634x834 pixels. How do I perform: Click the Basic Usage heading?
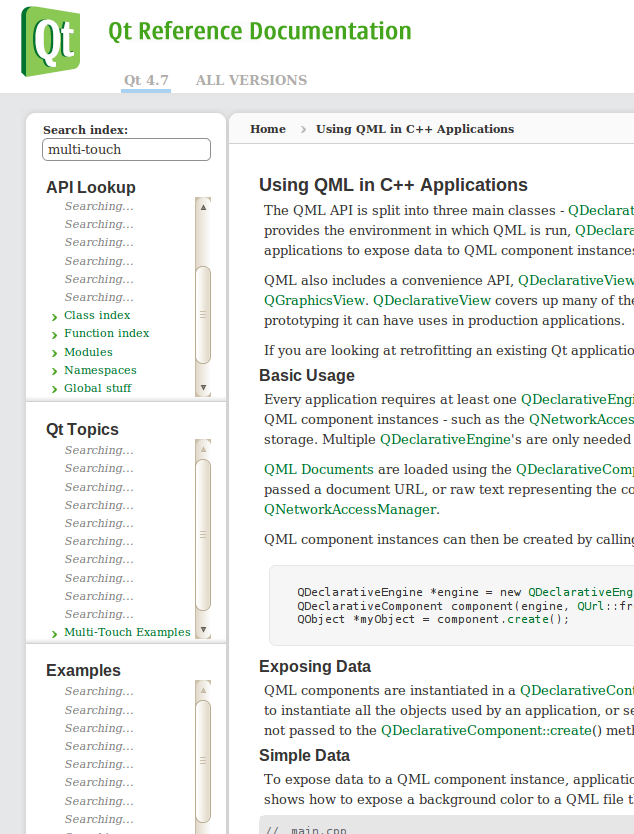[x=307, y=376]
